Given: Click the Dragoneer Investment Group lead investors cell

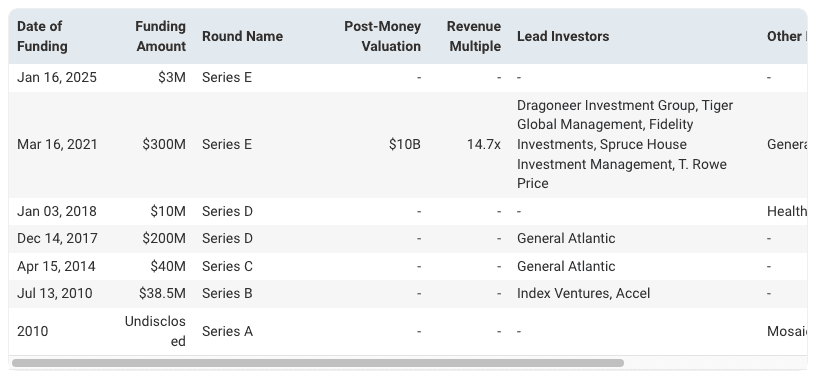Looking at the screenshot, I should click(625, 144).
